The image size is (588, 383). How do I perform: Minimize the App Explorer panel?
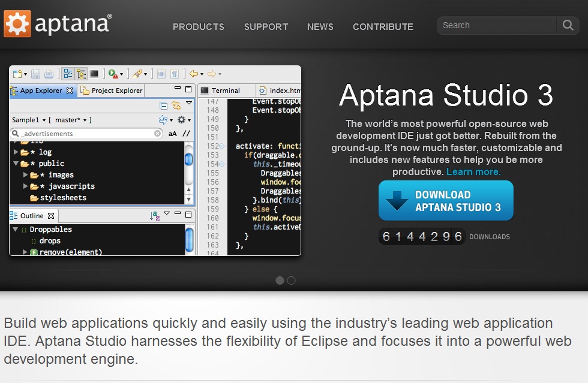pos(178,89)
